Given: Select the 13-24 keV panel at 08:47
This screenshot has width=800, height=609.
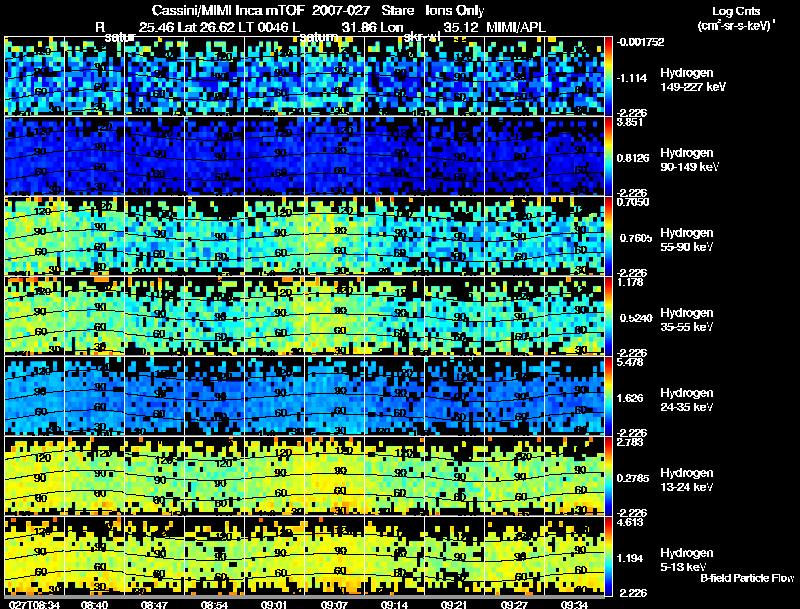Looking at the screenshot, I should (x=154, y=476).
